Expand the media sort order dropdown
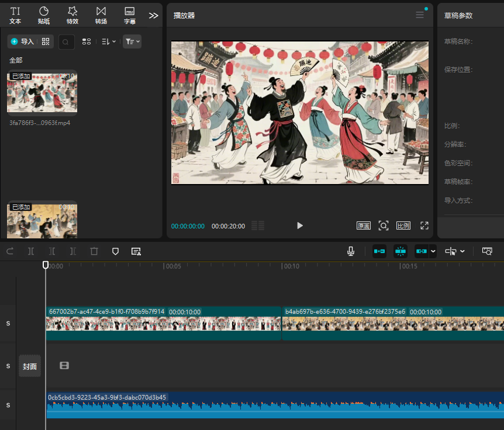 (109, 41)
